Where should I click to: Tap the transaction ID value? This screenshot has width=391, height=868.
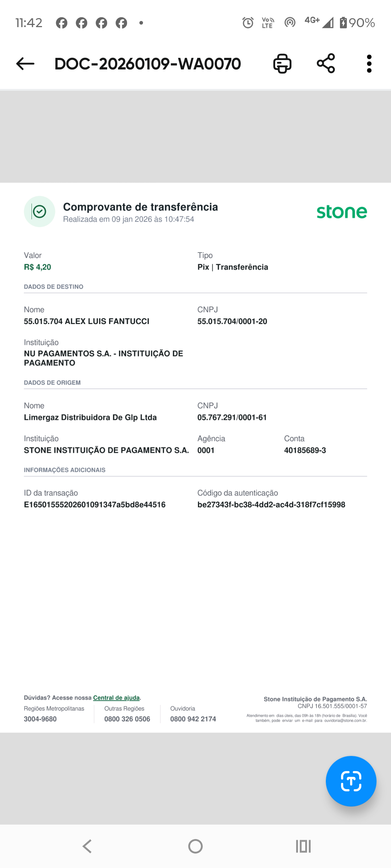tap(94, 505)
